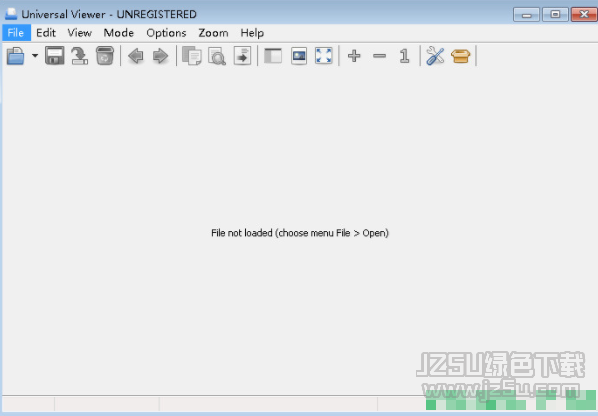The height and width of the screenshot is (416, 598).
Task: Open the Mode menu
Action: pos(119,33)
